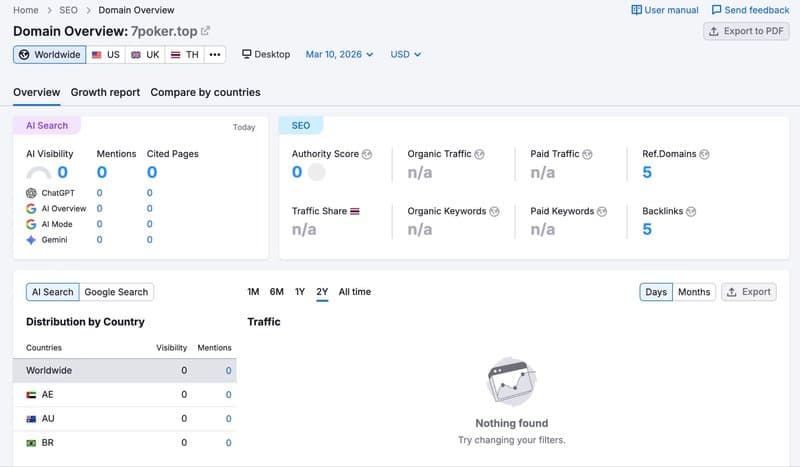800x467 pixels.
Task: Open the Overview tab
Action: tap(37, 92)
